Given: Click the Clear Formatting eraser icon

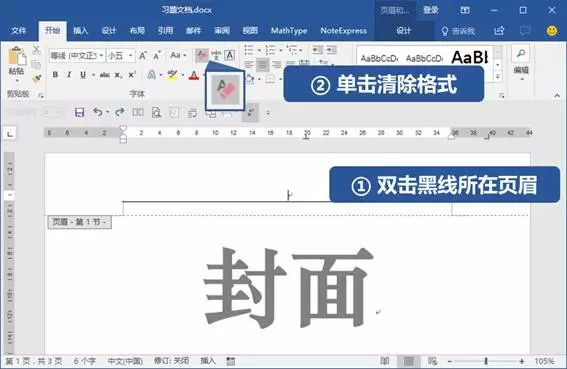Looking at the screenshot, I should [x=201, y=55].
